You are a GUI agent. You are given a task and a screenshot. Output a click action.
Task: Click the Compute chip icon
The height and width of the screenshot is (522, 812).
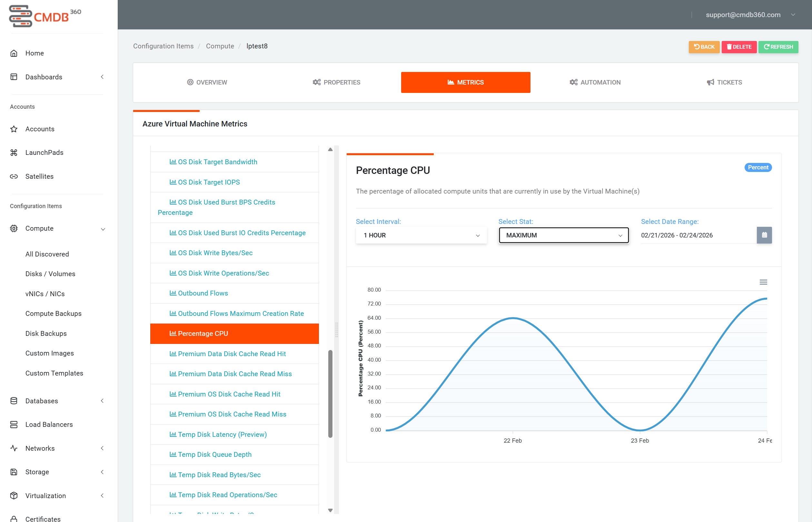[x=14, y=228]
